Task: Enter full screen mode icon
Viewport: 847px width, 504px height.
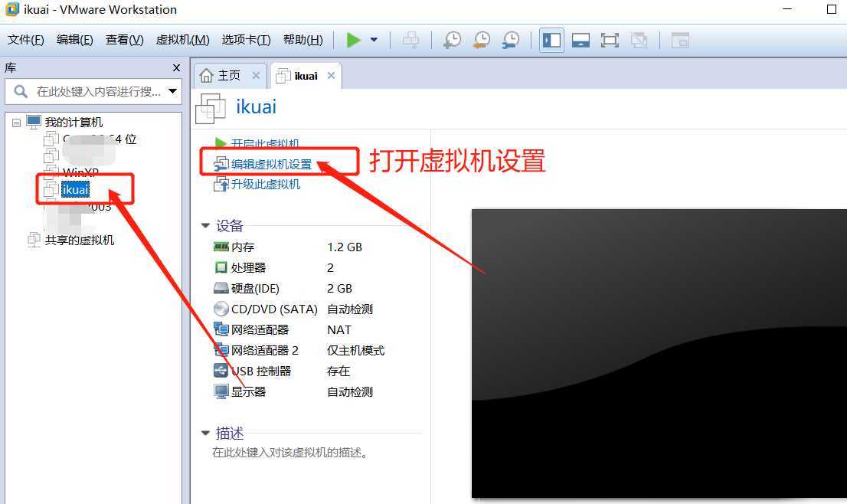Action: coord(610,40)
